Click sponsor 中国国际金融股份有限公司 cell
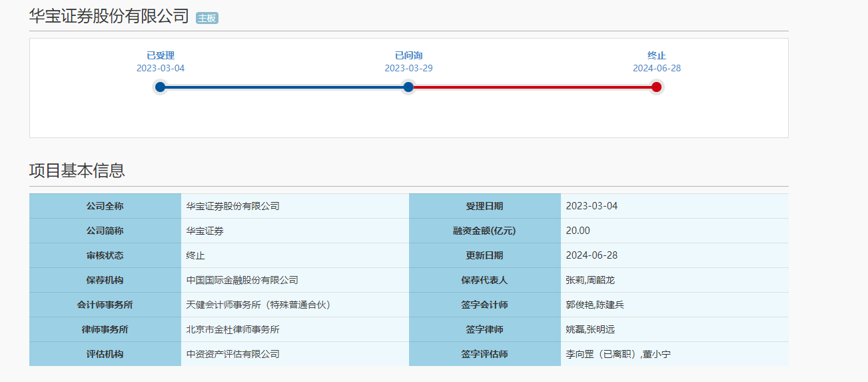This screenshot has height=382, width=868. (295, 280)
